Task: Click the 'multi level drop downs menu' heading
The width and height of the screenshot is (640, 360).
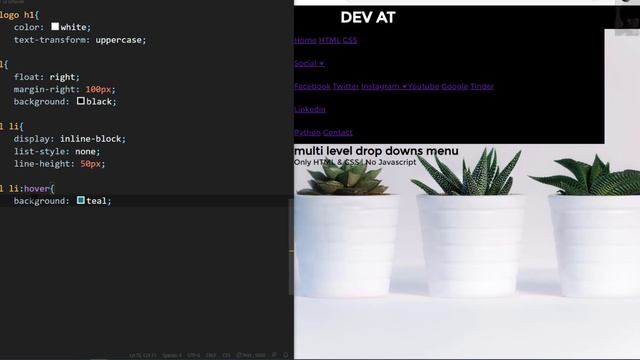Action: (x=376, y=151)
